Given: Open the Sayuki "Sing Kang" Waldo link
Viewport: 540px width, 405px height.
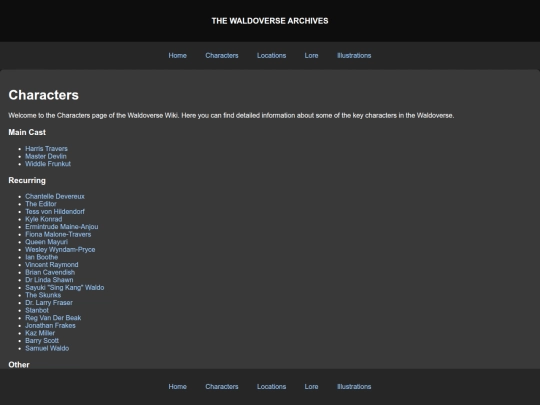Looking at the screenshot, I should coord(65,287).
